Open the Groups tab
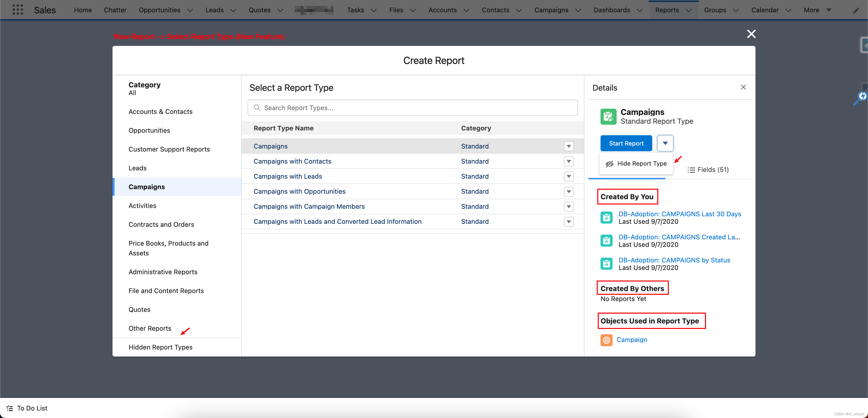This screenshot has width=868, height=418. (715, 10)
